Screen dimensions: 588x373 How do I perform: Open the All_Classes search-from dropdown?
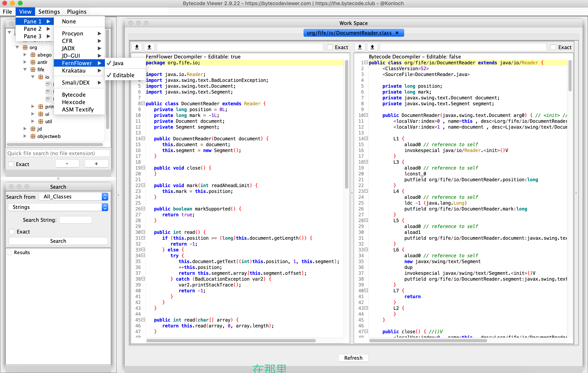click(x=73, y=196)
